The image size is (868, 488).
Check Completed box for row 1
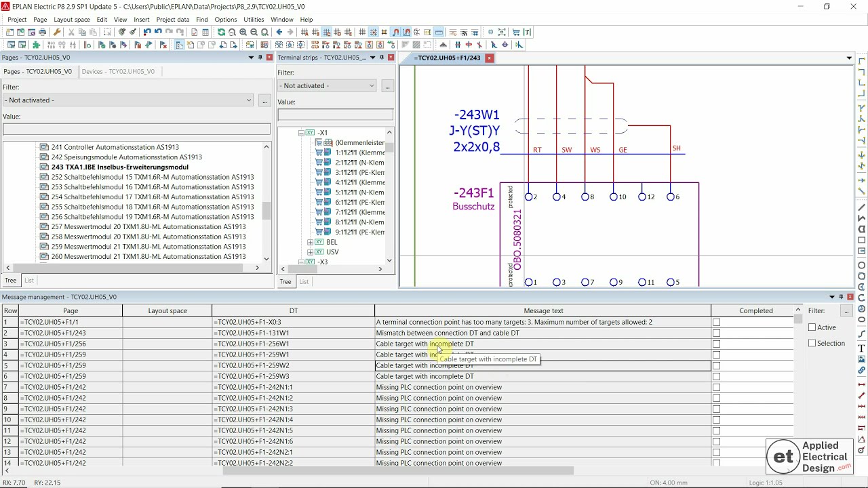click(x=716, y=323)
